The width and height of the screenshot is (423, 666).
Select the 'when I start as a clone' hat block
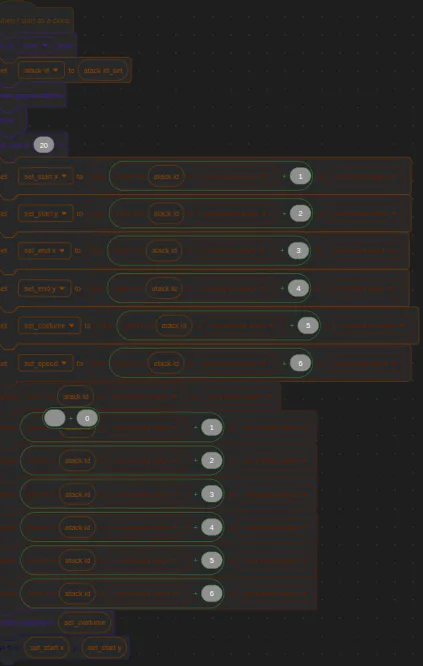tap(36, 20)
